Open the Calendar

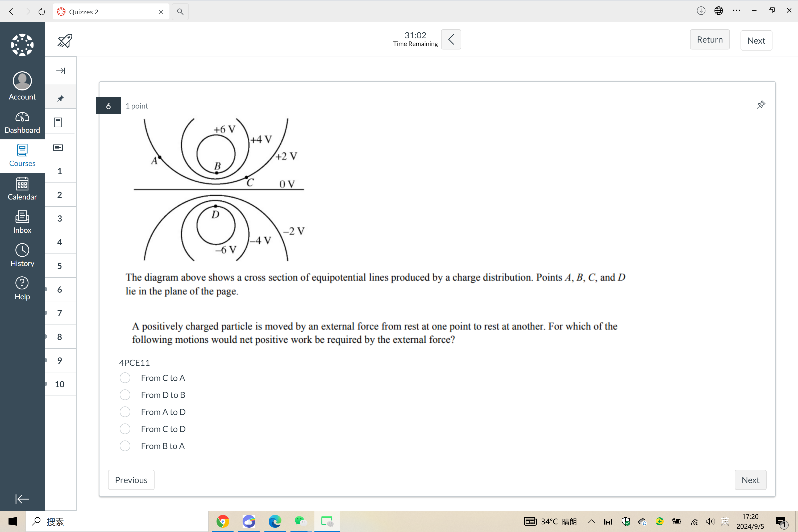pos(22,189)
